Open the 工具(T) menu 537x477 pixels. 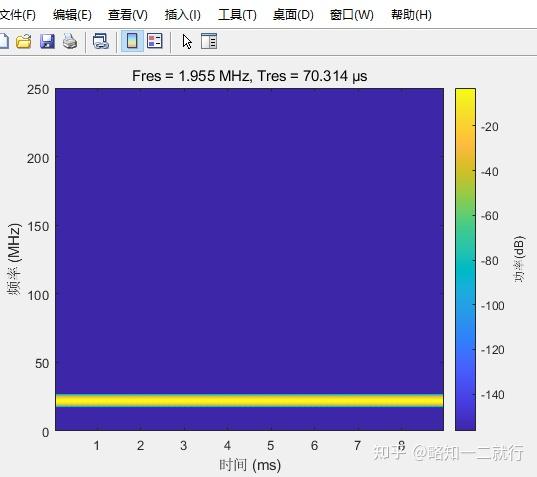point(237,15)
